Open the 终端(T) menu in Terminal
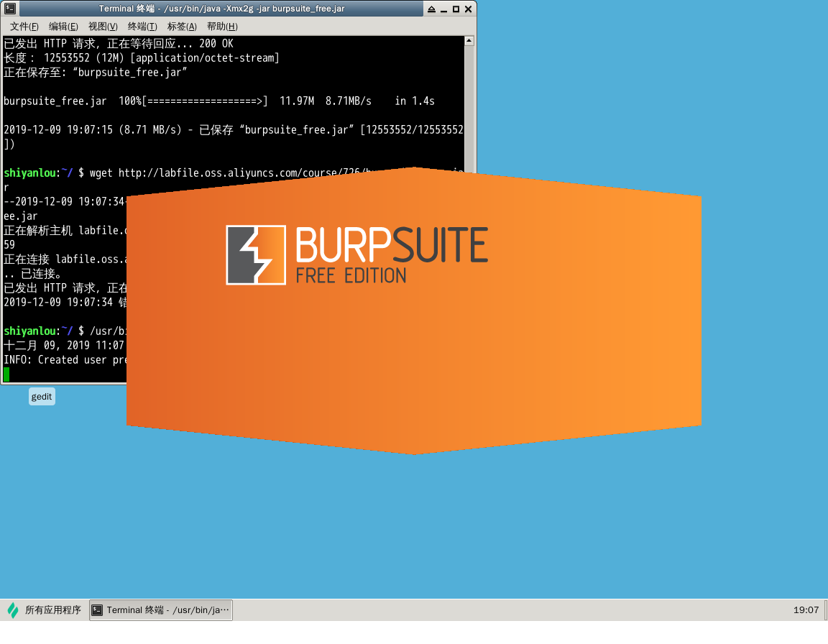Image resolution: width=828 pixels, height=644 pixels. (x=142, y=27)
